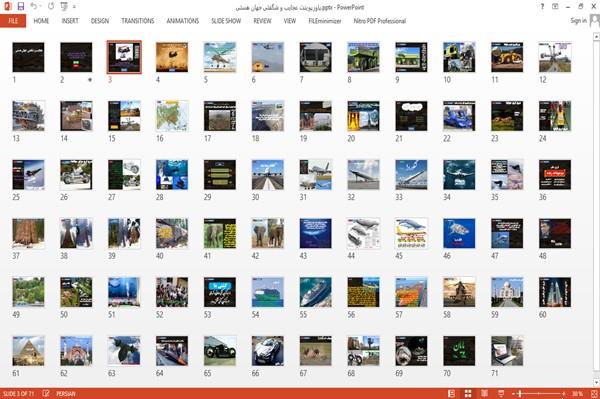Select slide 22 blue car thumbnail
Image resolution: width=600 pixels, height=399 pixels.
(x=459, y=116)
